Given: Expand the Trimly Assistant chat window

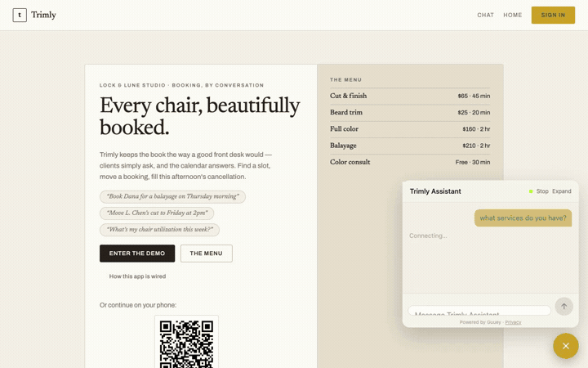Looking at the screenshot, I should 561,191.
